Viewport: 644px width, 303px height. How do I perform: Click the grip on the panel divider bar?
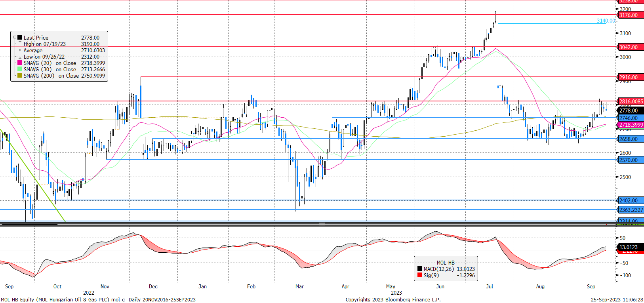[x=322, y=225]
